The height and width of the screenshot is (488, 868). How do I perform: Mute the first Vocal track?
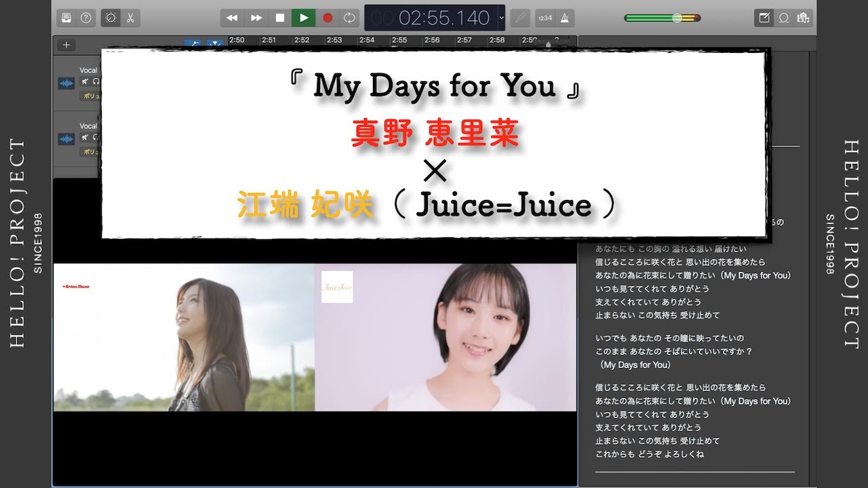click(85, 82)
